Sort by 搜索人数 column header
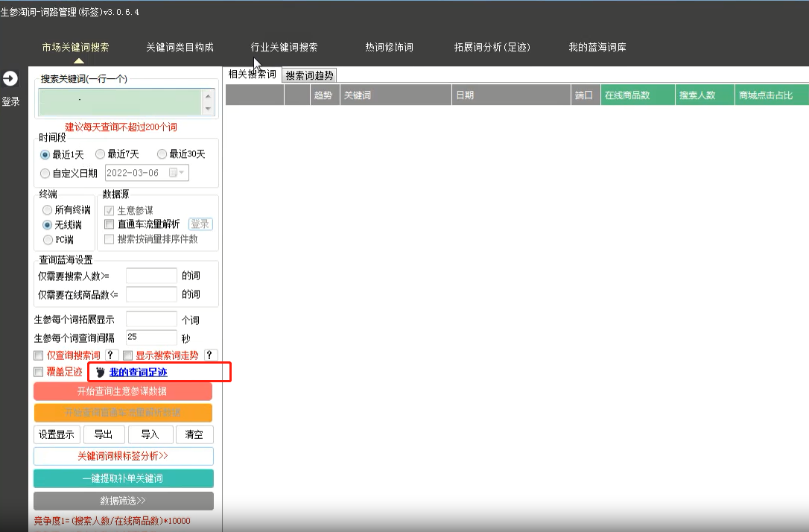This screenshot has width=809, height=532. pyautogui.click(x=705, y=95)
